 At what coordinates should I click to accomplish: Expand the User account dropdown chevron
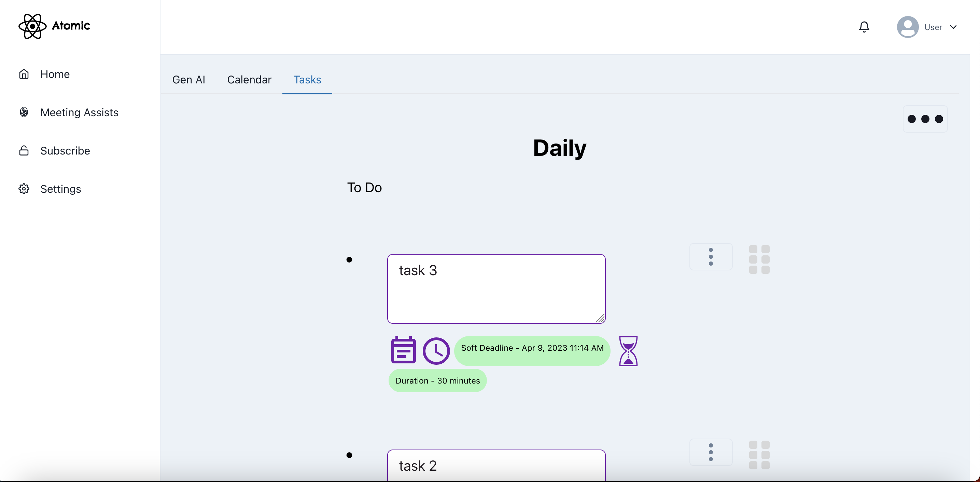[953, 27]
